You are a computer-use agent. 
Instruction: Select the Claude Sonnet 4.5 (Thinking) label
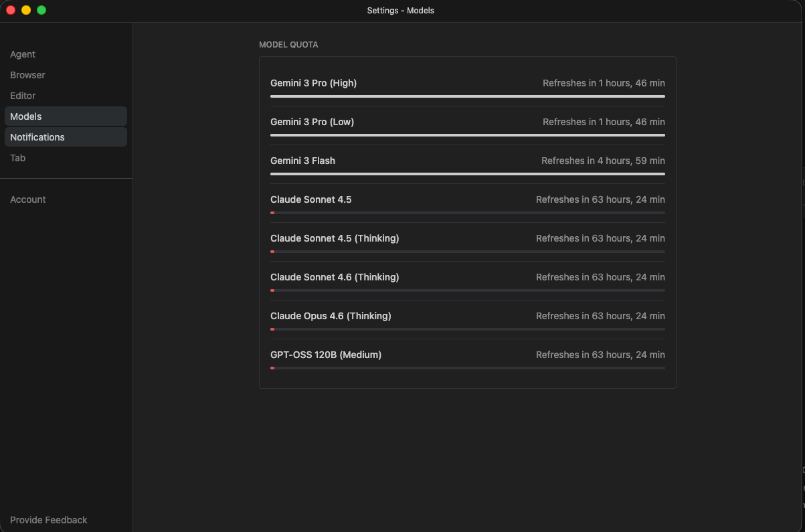[x=335, y=238]
